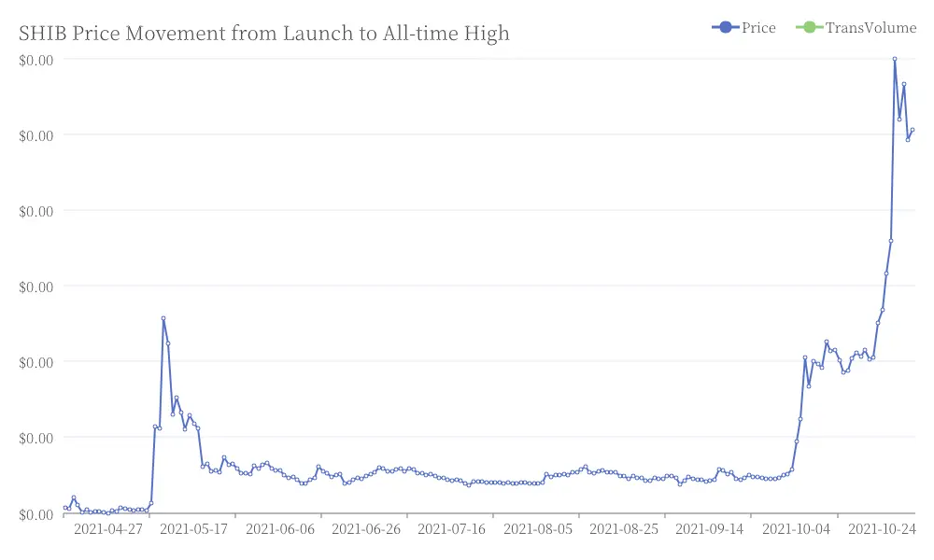Image resolution: width=934 pixels, height=560 pixels.
Task: Select the 2021-09-14 axis date label
Action: click(710, 528)
